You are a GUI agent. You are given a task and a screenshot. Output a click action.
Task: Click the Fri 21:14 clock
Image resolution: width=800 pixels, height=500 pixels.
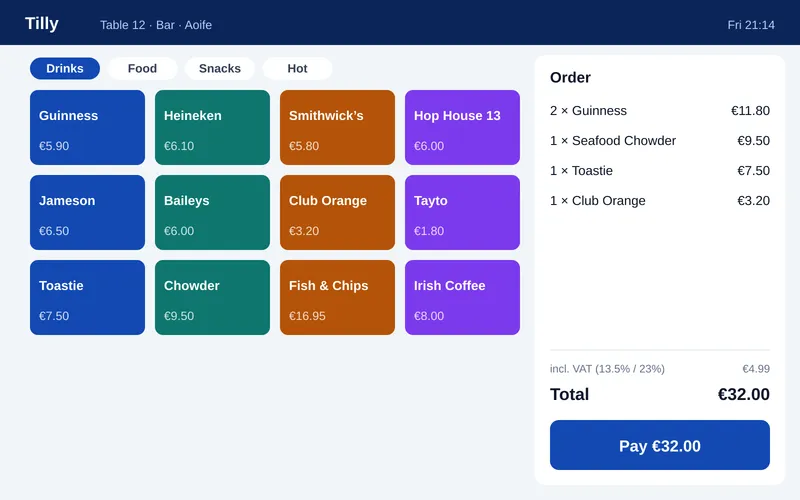pyautogui.click(x=751, y=25)
